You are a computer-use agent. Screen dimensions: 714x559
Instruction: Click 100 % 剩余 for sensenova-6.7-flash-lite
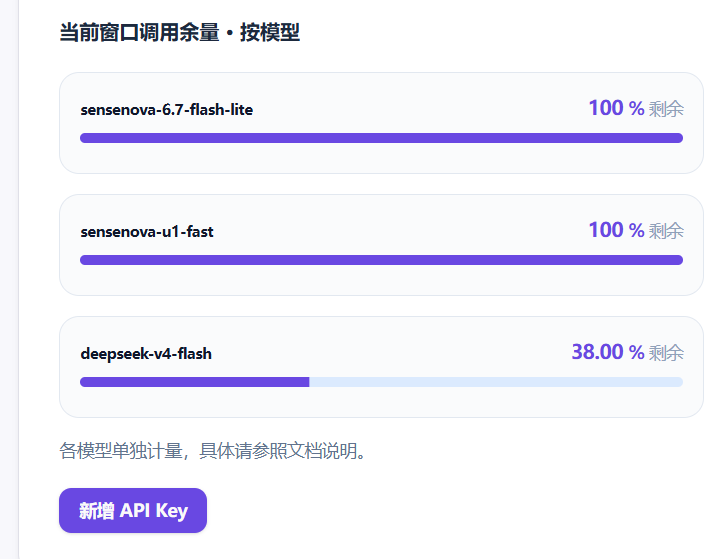pyautogui.click(x=636, y=108)
